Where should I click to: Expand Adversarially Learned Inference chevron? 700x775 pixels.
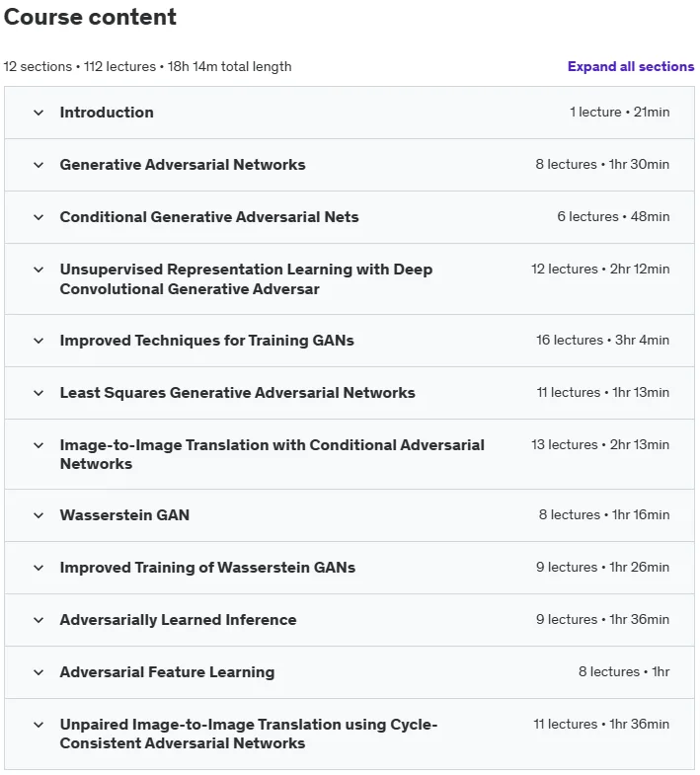coord(39,621)
